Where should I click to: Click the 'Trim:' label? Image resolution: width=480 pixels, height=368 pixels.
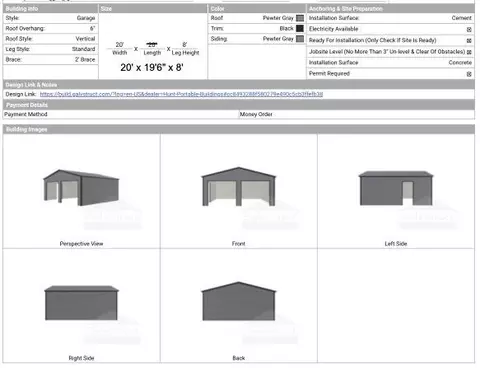217,28
